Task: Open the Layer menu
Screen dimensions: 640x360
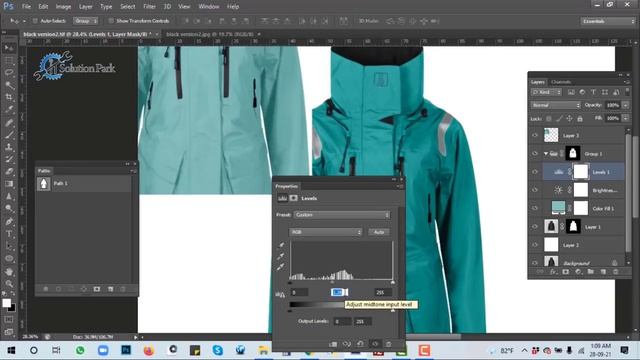Action: coord(85,7)
